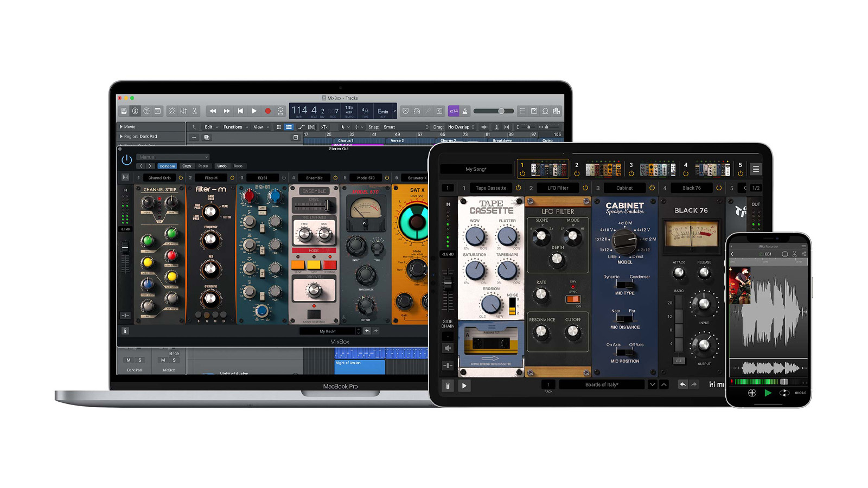Click the add track plus button
Screen dimensions: 868x488
pos(194,138)
